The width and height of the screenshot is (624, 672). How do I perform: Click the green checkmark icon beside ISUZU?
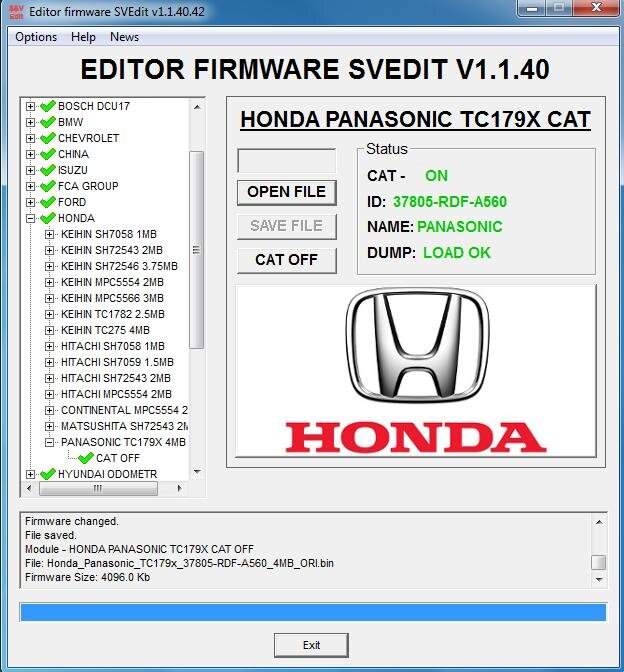tap(48, 170)
